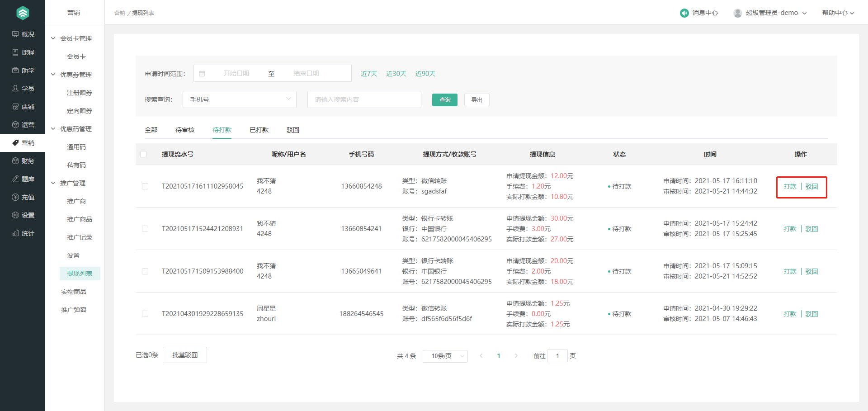Open the 推广商 submenu item
Viewport: 868px width, 411px height.
pyautogui.click(x=76, y=201)
